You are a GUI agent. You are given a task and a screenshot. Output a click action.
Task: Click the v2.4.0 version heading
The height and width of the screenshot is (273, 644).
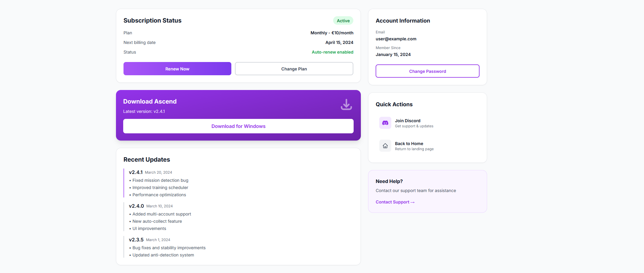[136, 206]
